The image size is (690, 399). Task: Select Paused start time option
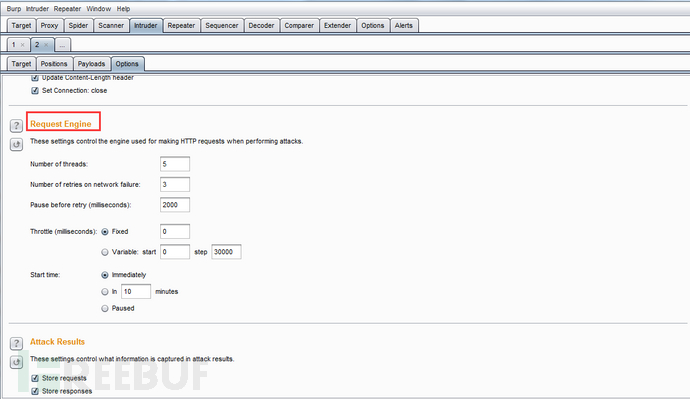[x=105, y=308]
